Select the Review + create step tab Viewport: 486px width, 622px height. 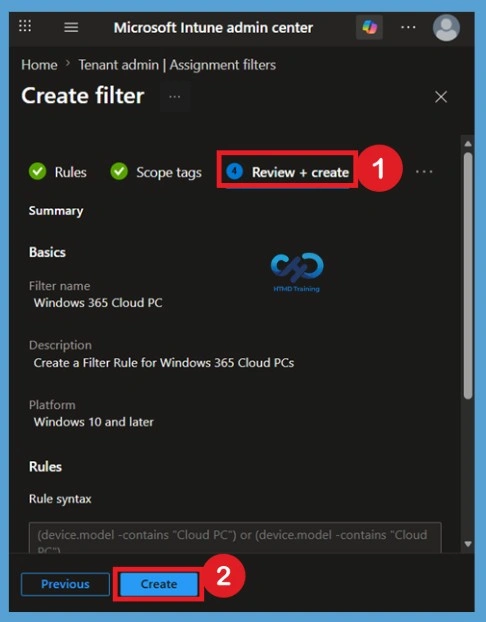[x=287, y=172]
